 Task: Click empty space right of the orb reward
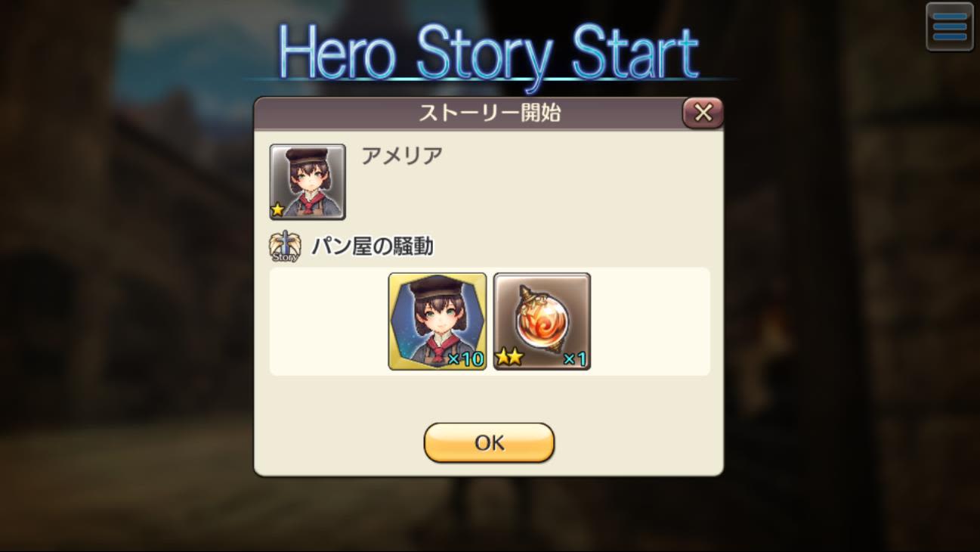(x=650, y=321)
